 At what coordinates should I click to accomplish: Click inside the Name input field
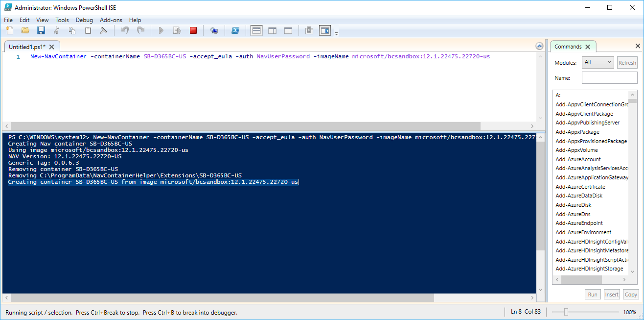(x=609, y=77)
